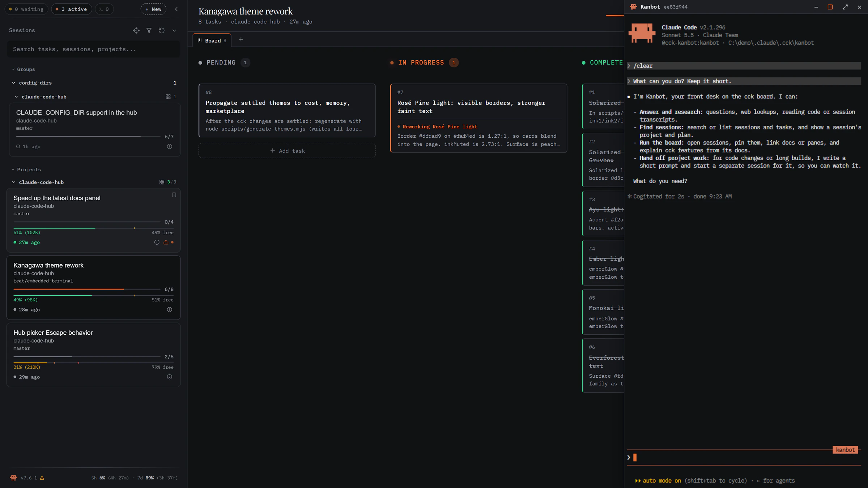The image size is (868, 488).
Task: Open the Hub picker Escape behavior session
Action: 93,355
